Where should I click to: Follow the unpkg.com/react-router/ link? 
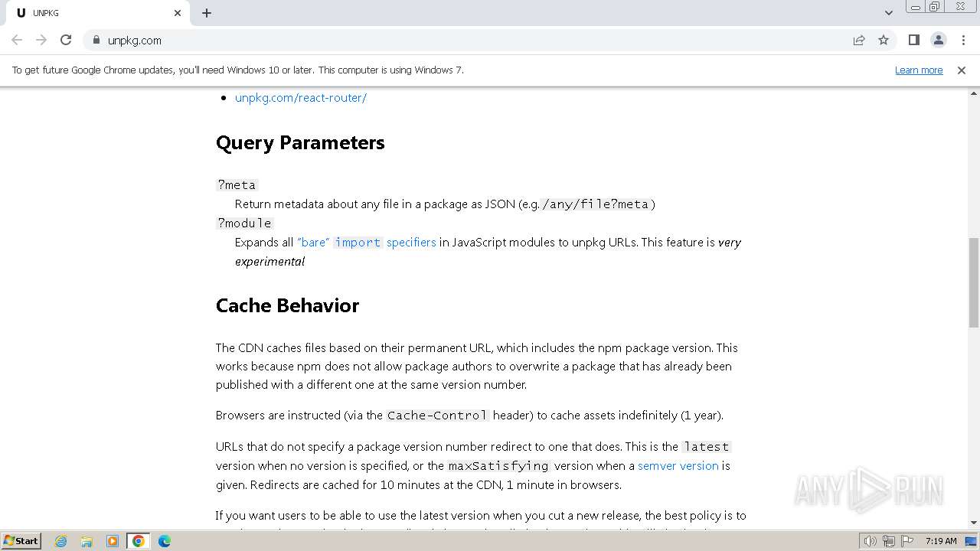pos(300,98)
